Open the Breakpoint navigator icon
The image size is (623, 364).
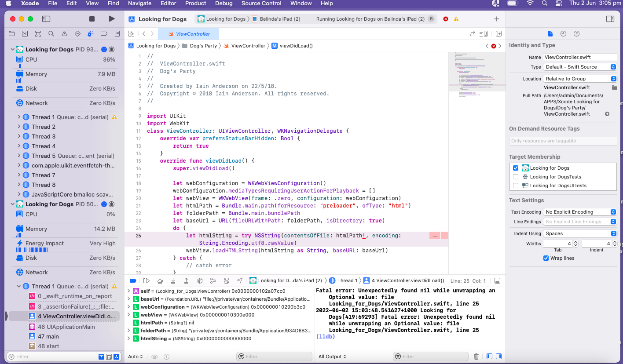point(104,34)
